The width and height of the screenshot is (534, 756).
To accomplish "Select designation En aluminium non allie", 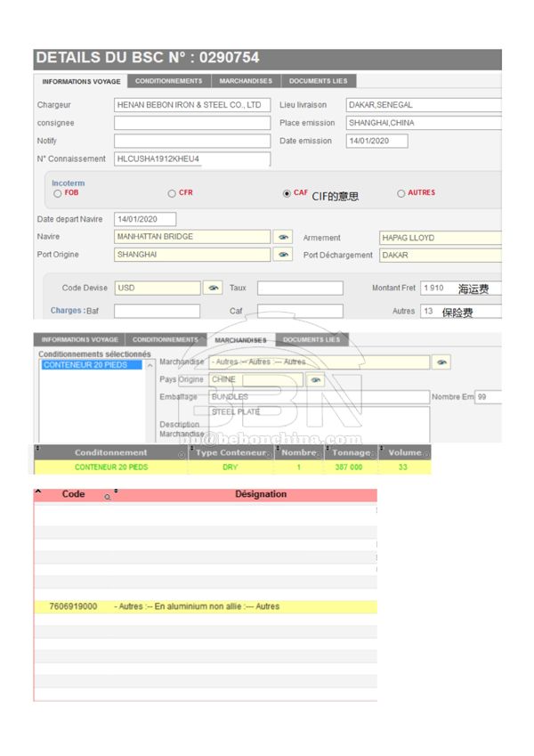I will [197, 606].
